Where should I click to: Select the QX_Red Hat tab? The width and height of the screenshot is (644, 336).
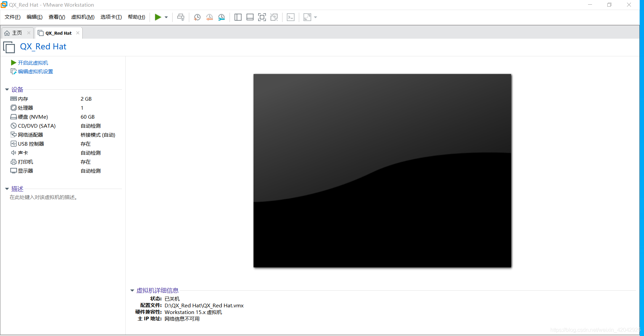tap(58, 33)
